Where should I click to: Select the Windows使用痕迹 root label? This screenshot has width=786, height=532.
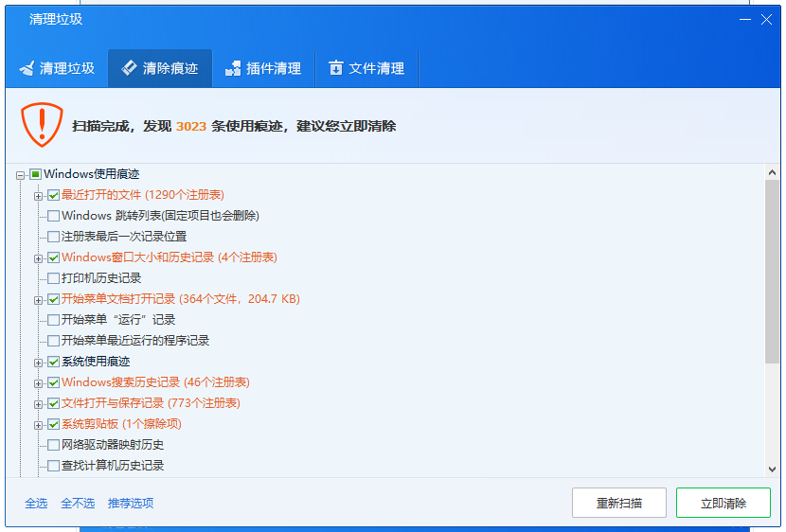coord(92,174)
